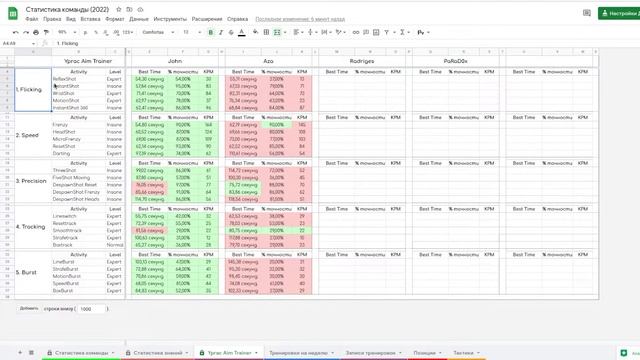The width and height of the screenshot is (640, 360).
Task: Open the Правка menu
Action: tap(52, 19)
